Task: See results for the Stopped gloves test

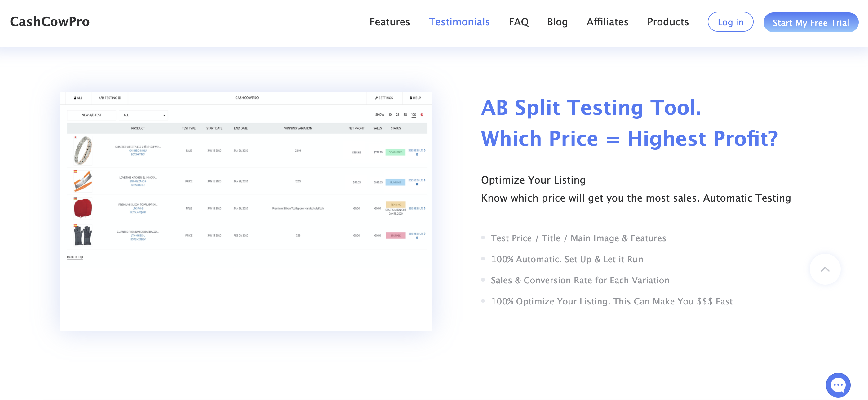Action: [x=416, y=233]
